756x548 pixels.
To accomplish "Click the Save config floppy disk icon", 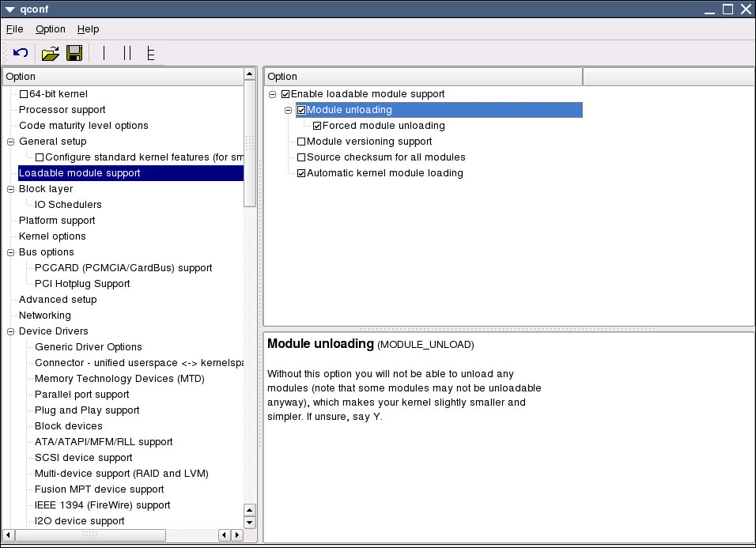I will (x=74, y=53).
